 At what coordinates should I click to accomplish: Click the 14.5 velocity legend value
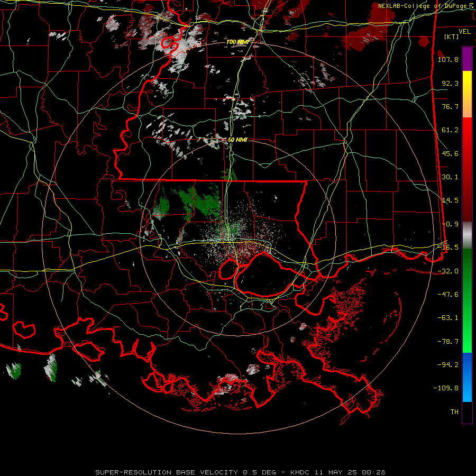coord(450,200)
